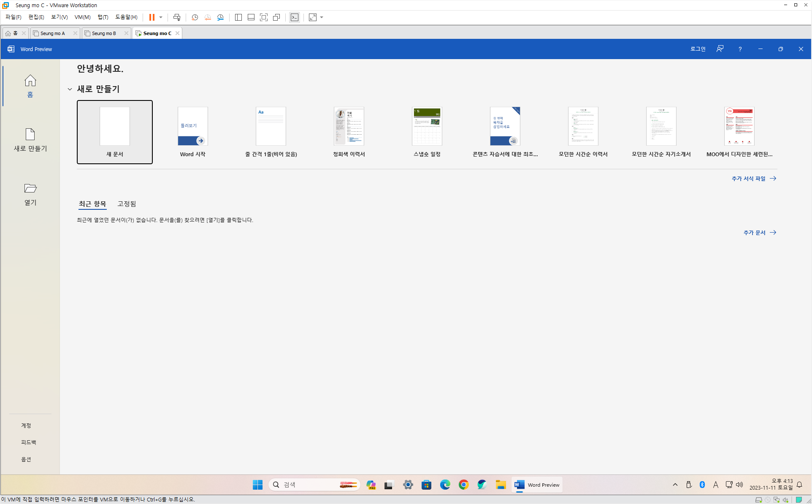
Task: Select the 청회색 이력서 template thumbnail
Action: point(349,126)
